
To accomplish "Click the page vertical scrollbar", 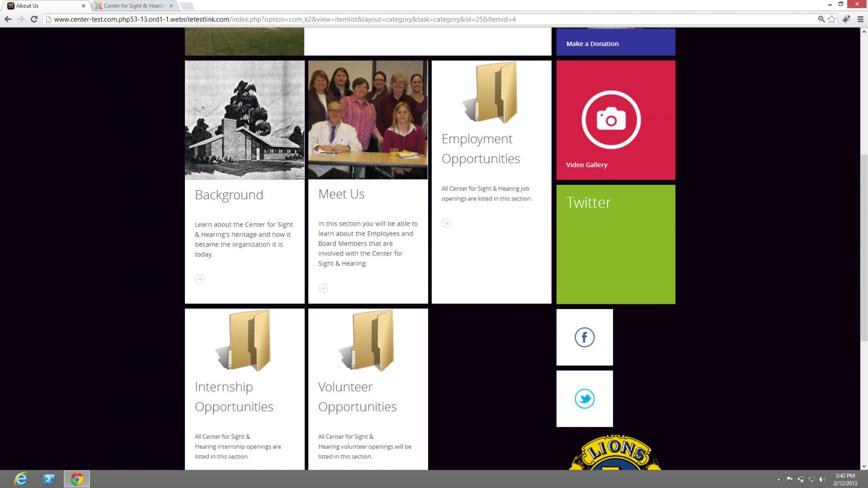I will [x=863, y=249].
